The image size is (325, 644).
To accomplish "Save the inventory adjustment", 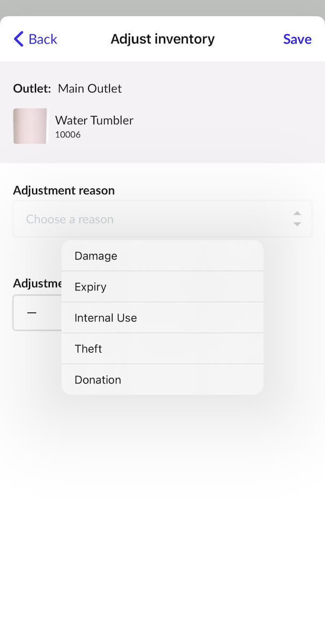I will pyautogui.click(x=297, y=39).
